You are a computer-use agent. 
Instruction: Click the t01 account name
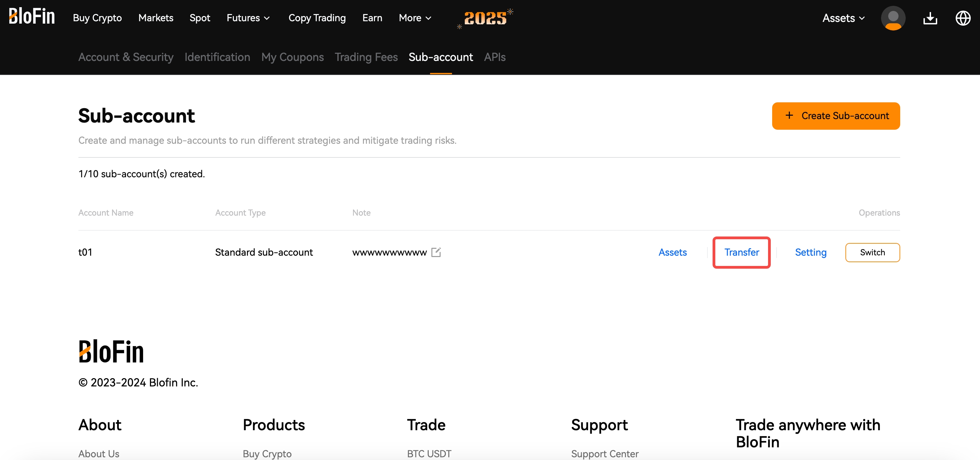(x=85, y=252)
